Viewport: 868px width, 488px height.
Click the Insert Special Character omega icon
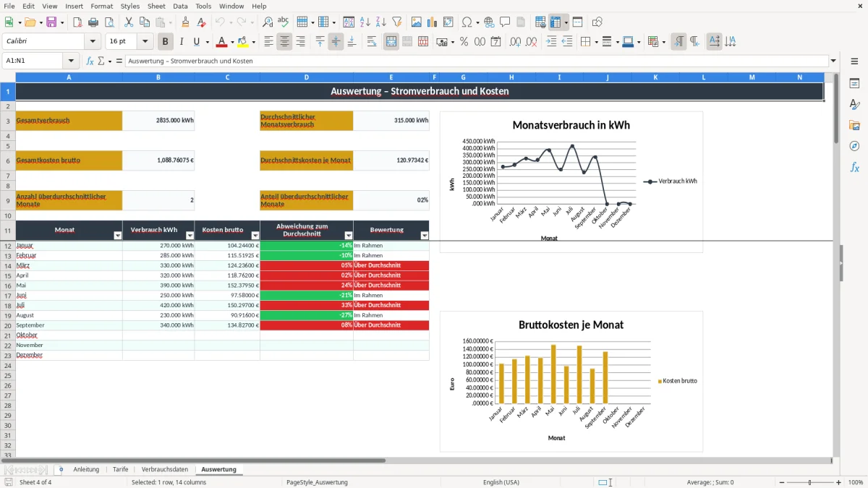click(x=467, y=22)
